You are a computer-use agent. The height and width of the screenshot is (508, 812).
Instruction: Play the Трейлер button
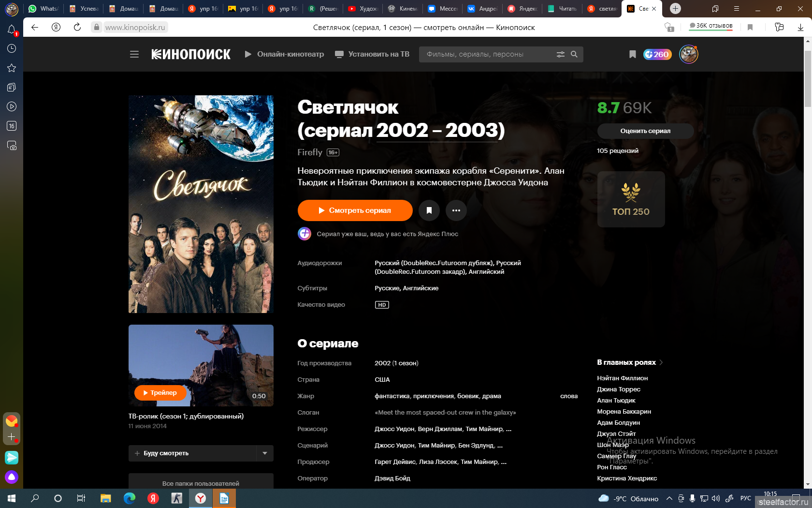point(160,393)
